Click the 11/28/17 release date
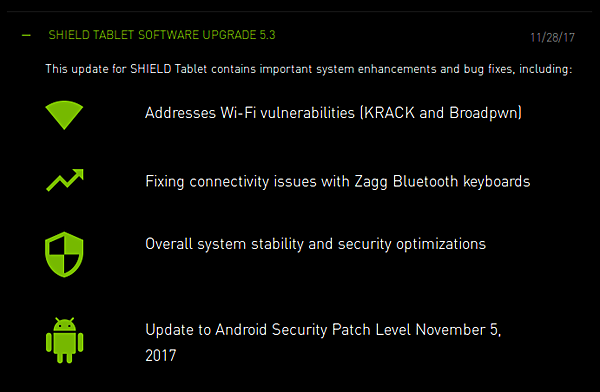 pyautogui.click(x=552, y=38)
